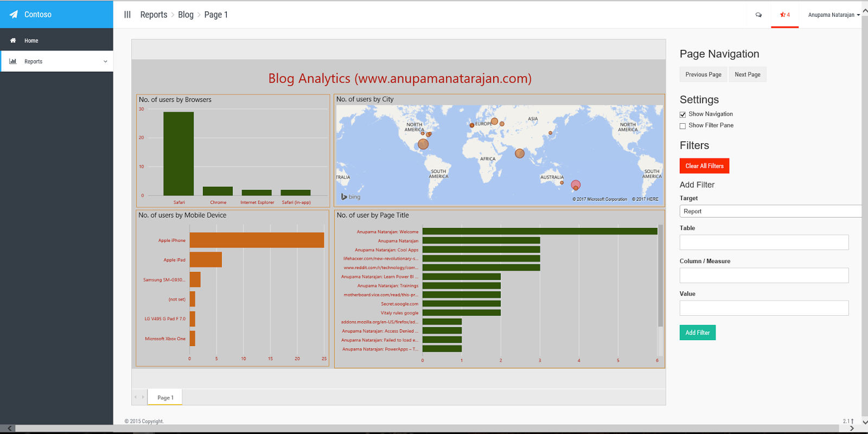The height and width of the screenshot is (434, 868).
Task: Open the chat comments icon
Action: click(758, 15)
